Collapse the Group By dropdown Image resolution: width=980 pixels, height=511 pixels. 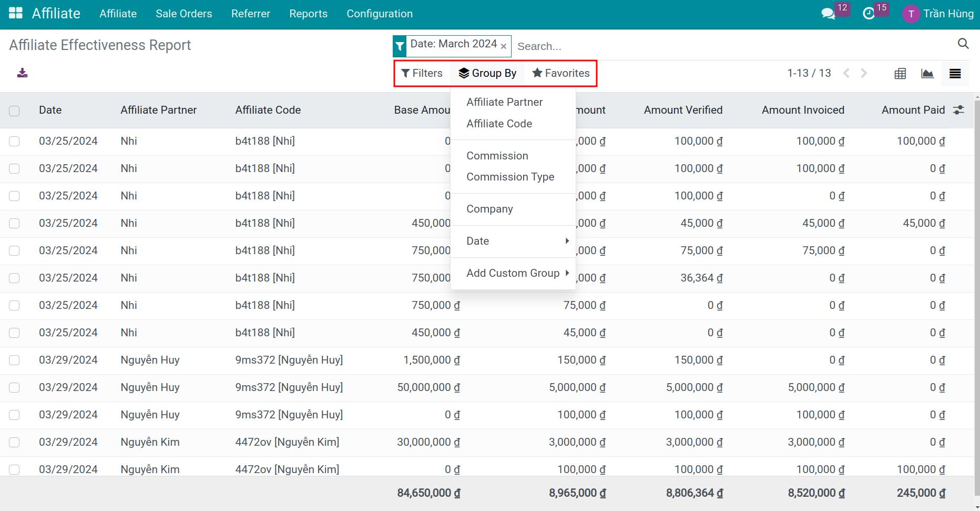[x=487, y=73]
